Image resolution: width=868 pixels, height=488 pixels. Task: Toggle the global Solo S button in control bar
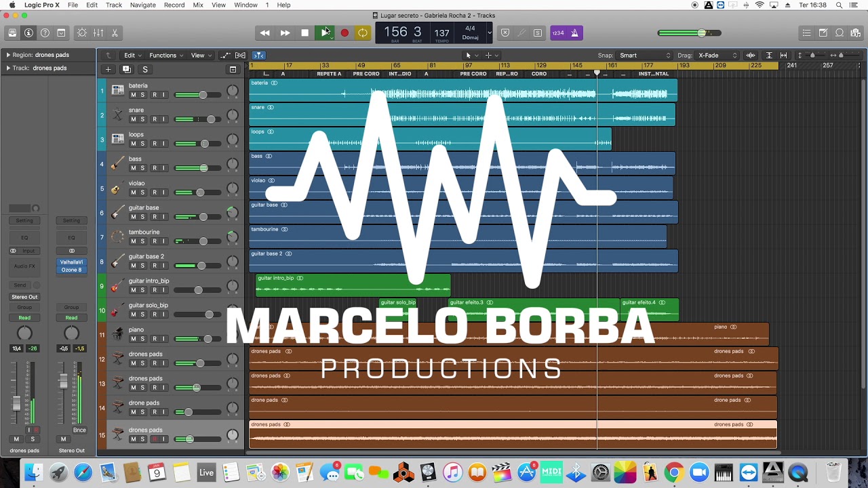[x=538, y=33]
